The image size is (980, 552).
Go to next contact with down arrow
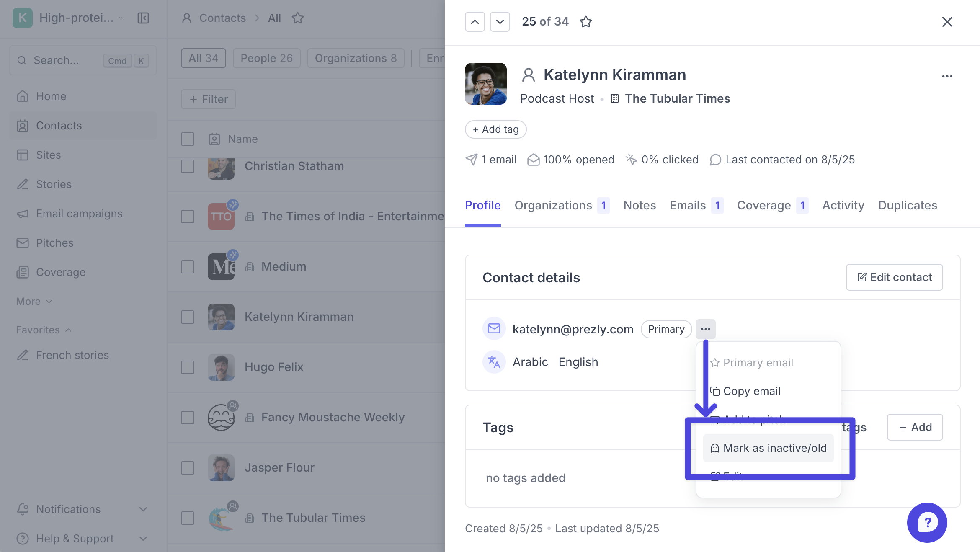500,22
